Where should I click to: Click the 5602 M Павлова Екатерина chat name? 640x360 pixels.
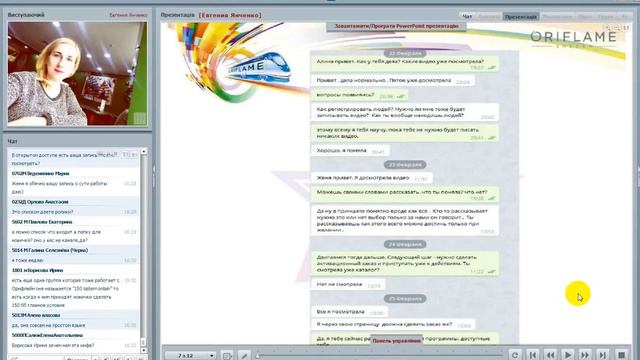(x=42, y=222)
